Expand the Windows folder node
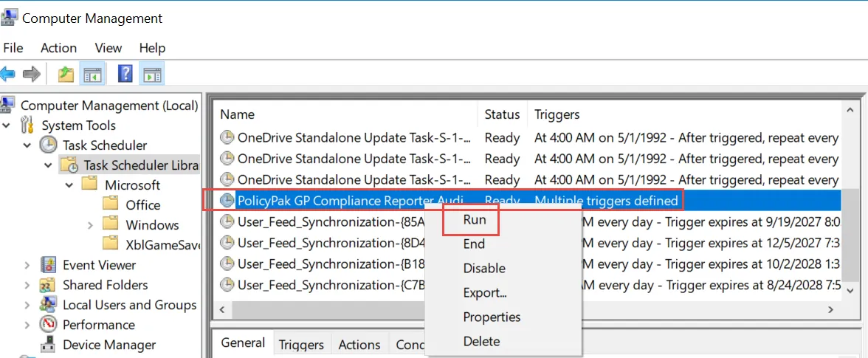Viewport: 868px width, 358px height. (x=90, y=225)
